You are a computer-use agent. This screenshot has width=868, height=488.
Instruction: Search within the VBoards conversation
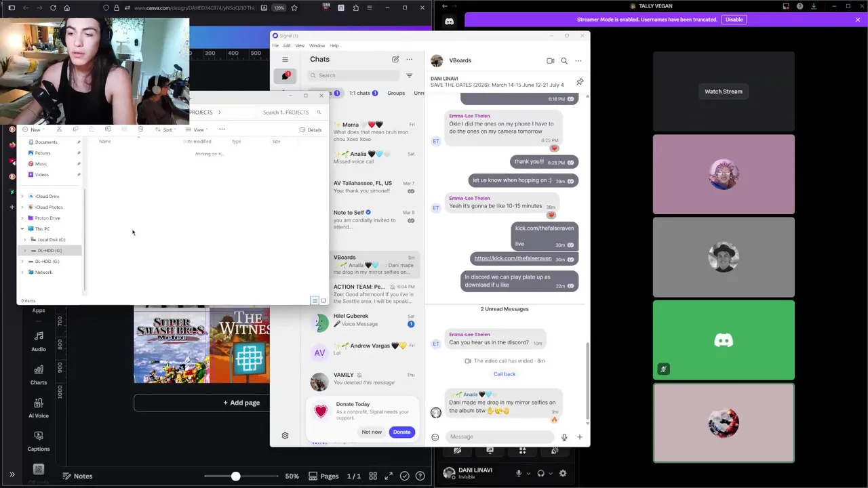[x=564, y=60]
